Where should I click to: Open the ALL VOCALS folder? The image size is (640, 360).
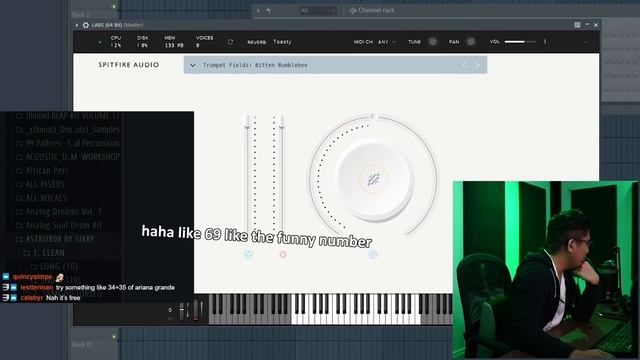point(41,198)
